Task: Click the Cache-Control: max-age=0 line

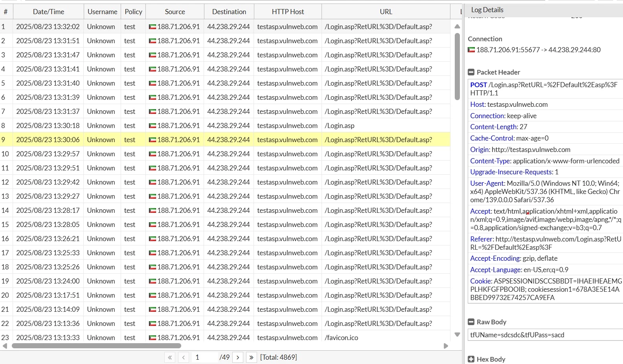Action: (x=509, y=138)
